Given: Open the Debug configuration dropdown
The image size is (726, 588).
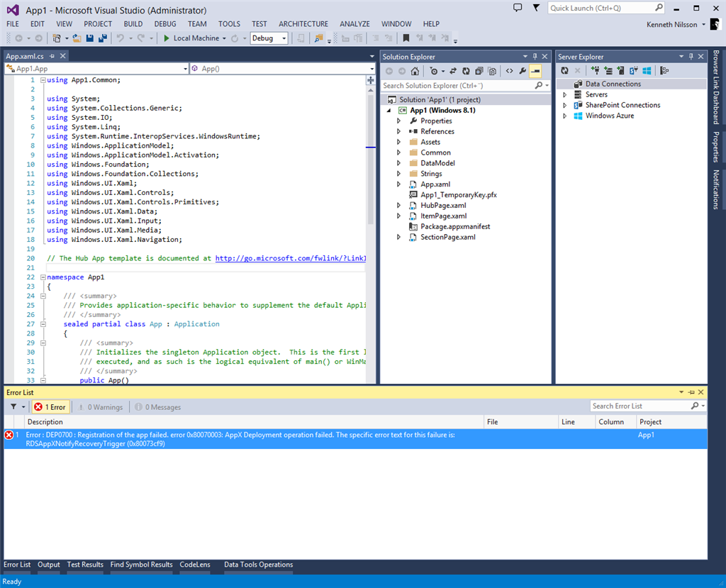Looking at the screenshot, I should coord(269,38).
